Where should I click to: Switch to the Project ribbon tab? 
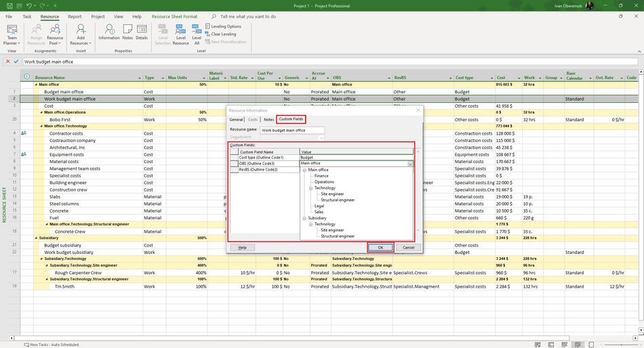point(98,16)
